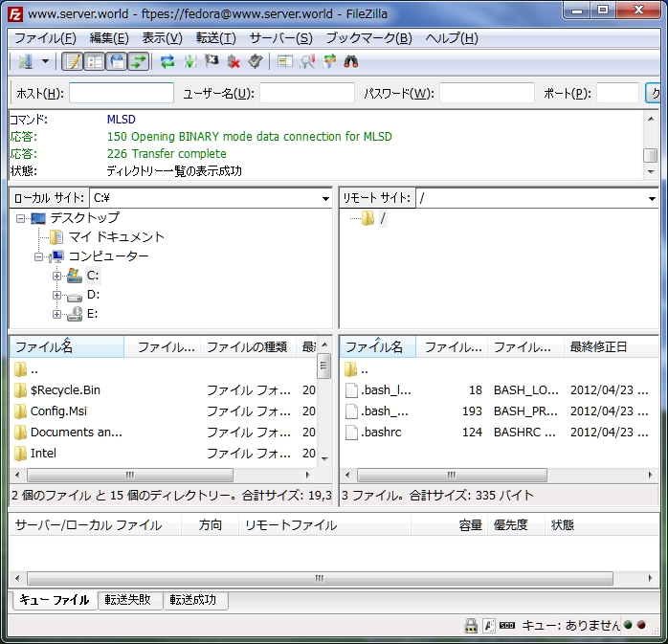Sort local list by ファイルの種類 column
Screen dimensions: 668x644
[247, 346]
